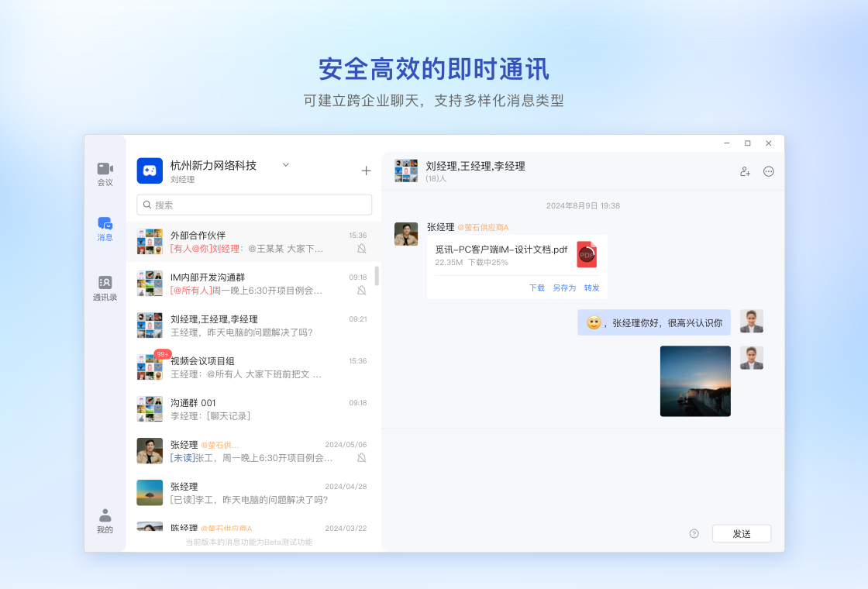The height and width of the screenshot is (589, 868).
Task: Click the add member icon in header
Action: (x=746, y=171)
